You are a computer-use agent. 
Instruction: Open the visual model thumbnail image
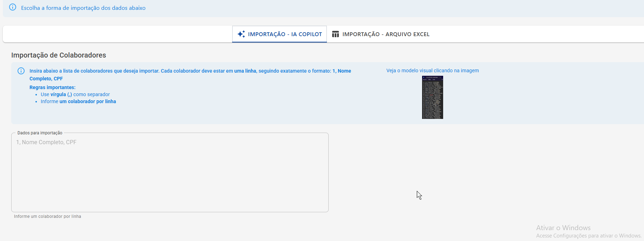433,97
